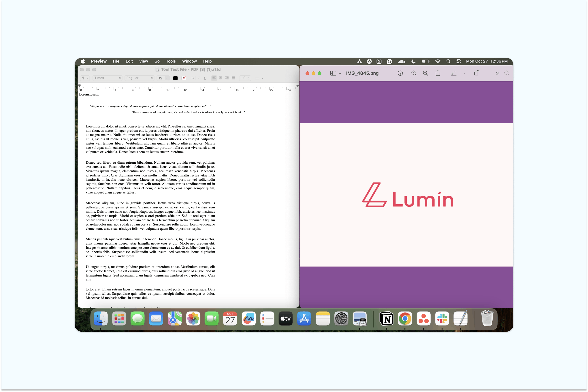588x392 pixels.
Task: Open the Window menu
Action: click(189, 61)
